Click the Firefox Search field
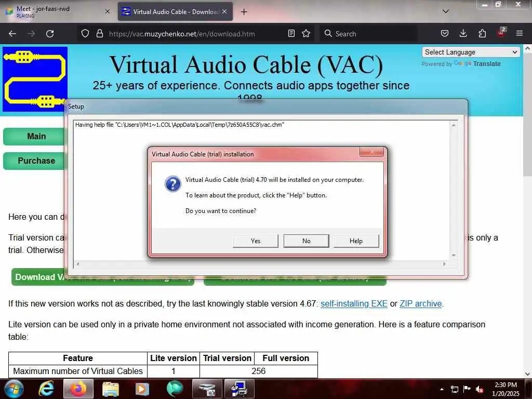This screenshot has height=399, width=532. tap(368, 34)
